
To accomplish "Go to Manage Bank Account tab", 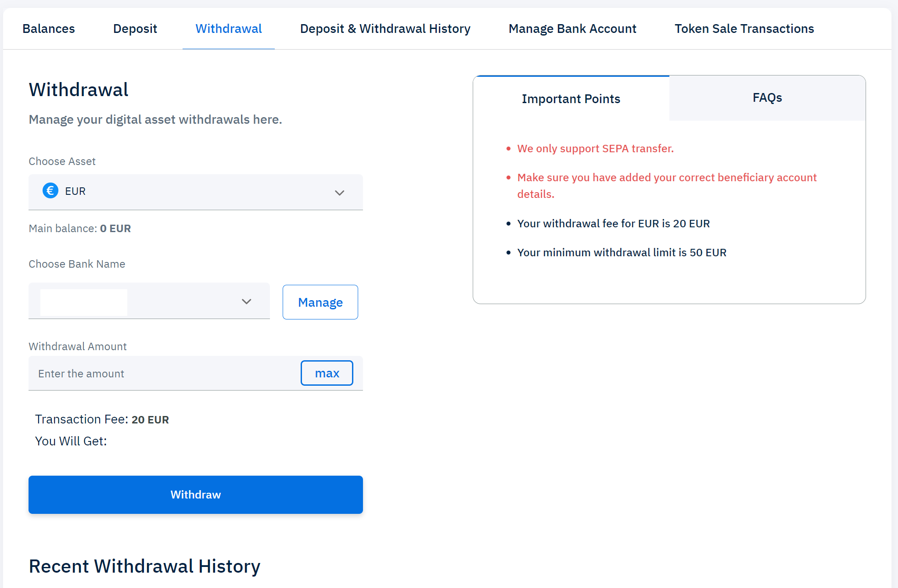I will tap(572, 29).
